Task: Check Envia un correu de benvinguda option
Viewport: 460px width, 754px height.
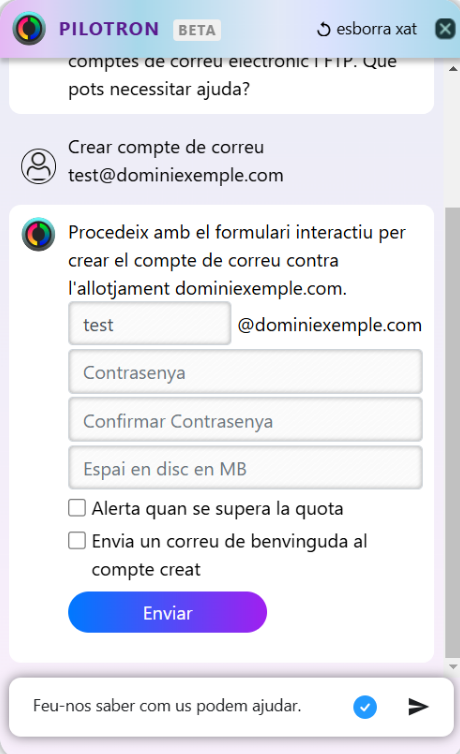Action: click(x=77, y=540)
